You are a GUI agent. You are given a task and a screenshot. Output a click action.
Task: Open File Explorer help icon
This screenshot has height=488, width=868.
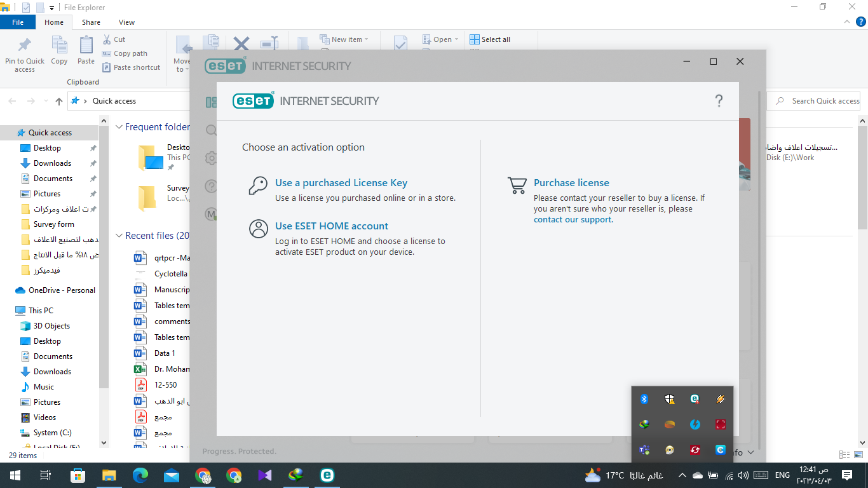(860, 22)
